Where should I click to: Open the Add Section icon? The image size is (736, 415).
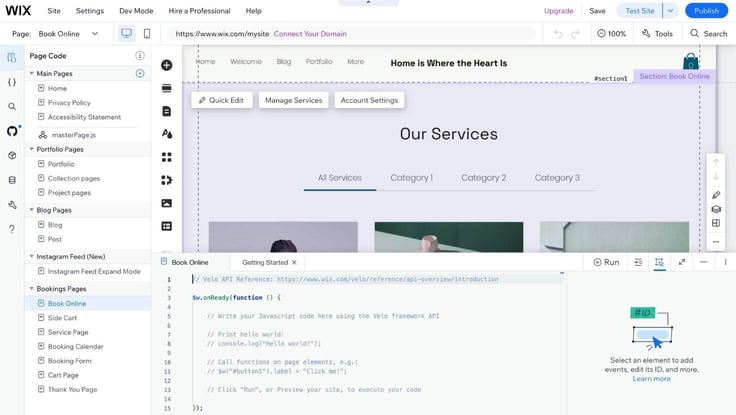167,88
